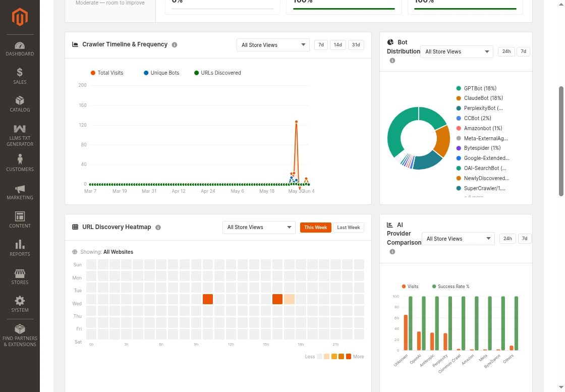Open URL Discovery Heatmap store view dropdown
The width and height of the screenshot is (565, 392).
point(259,228)
